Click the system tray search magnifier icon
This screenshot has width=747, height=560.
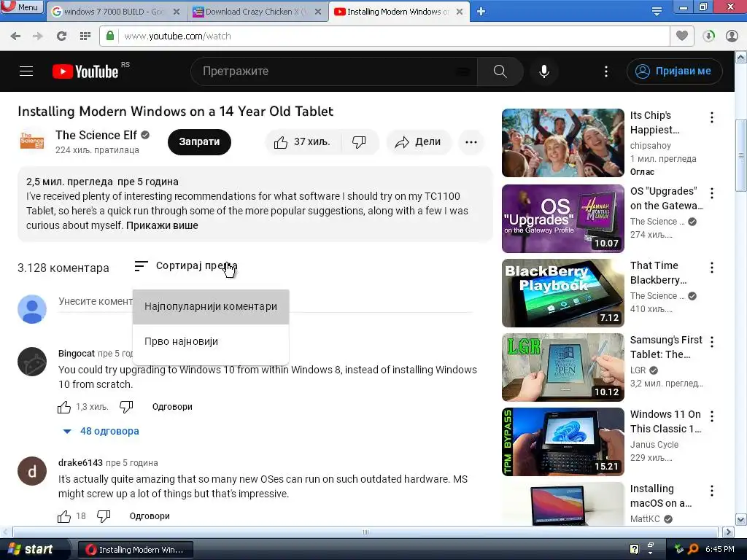click(693, 549)
